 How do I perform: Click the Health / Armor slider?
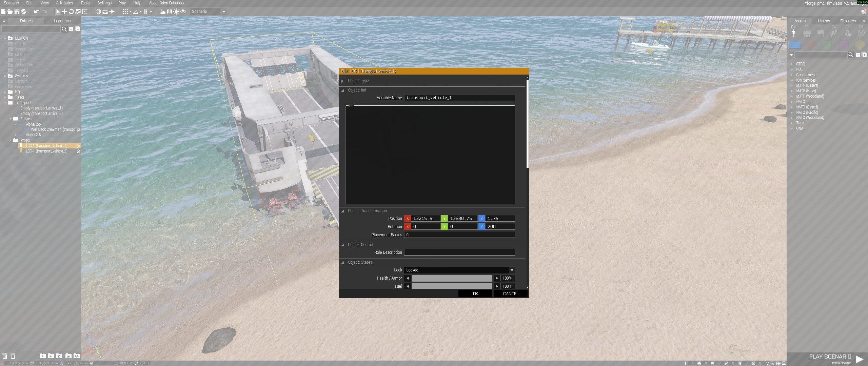452,278
